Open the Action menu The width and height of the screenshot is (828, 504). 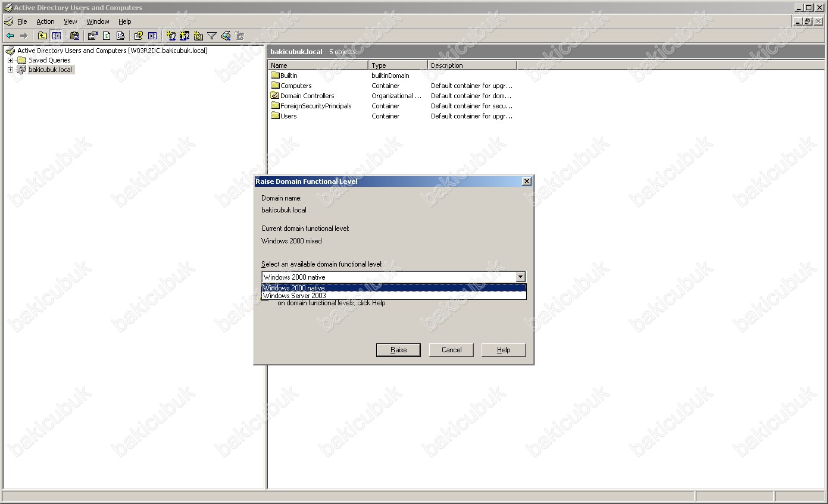coord(45,21)
